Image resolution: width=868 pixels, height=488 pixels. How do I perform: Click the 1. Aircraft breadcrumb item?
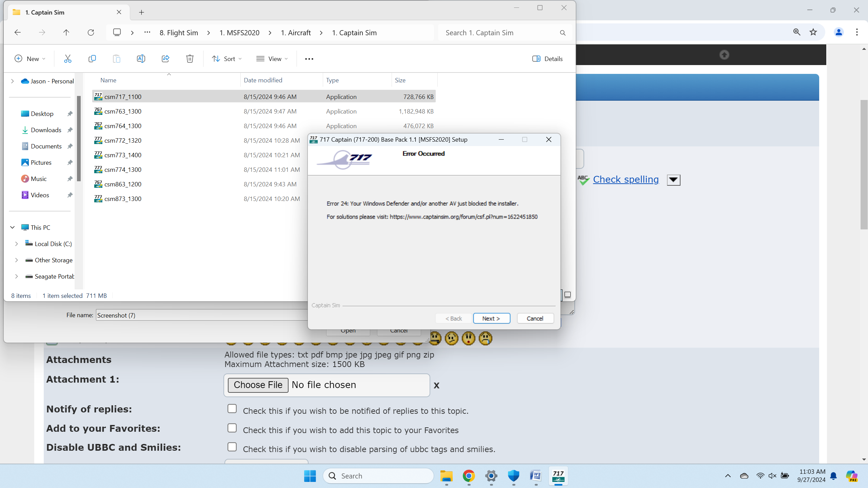(x=296, y=33)
